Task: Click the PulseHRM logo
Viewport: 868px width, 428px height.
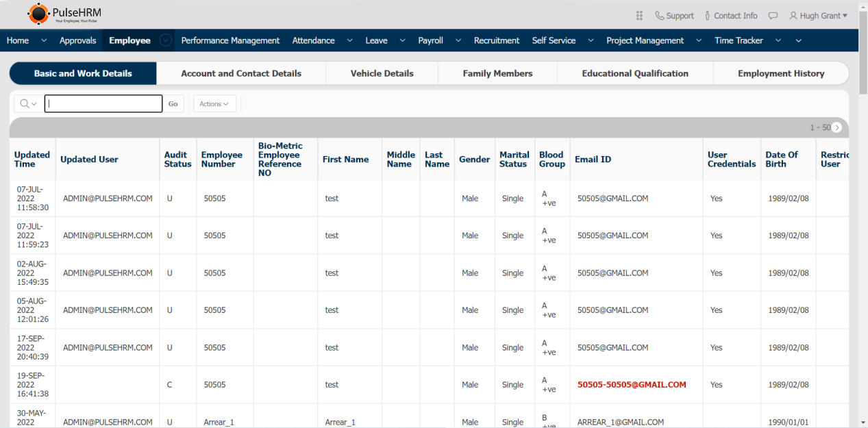Action: (x=64, y=14)
